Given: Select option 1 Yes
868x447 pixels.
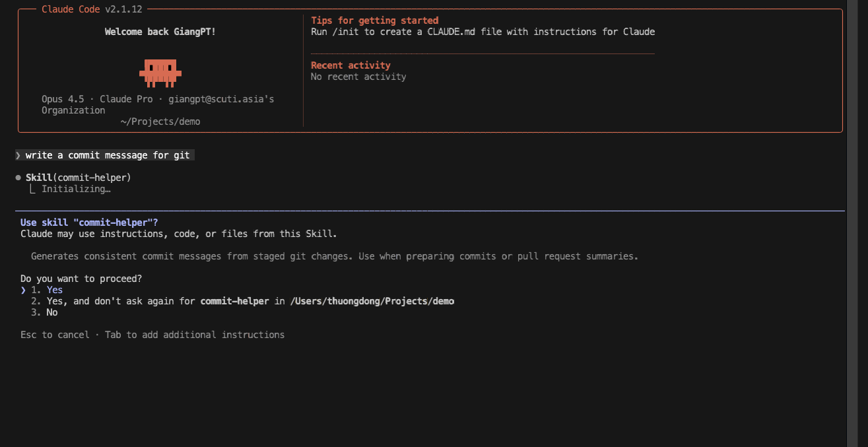Looking at the screenshot, I should click(54, 290).
